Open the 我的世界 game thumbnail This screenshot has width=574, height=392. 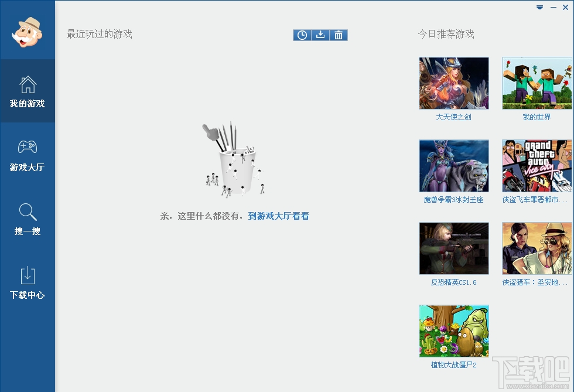pyautogui.click(x=537, y=82)
